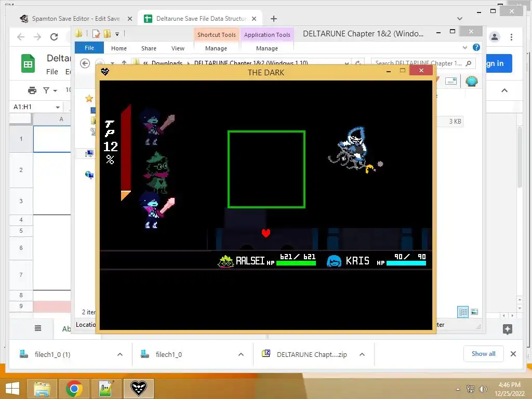The width and height of the screenshot is (532, 399).
Task: Switch Explorer to details view icon
Action: [463, 312]
